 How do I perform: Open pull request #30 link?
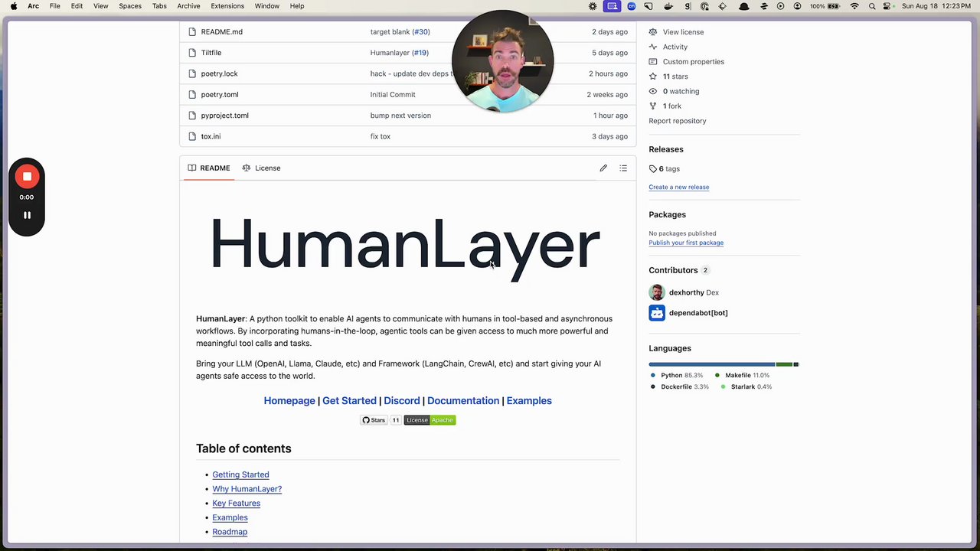tap(421, 32)
